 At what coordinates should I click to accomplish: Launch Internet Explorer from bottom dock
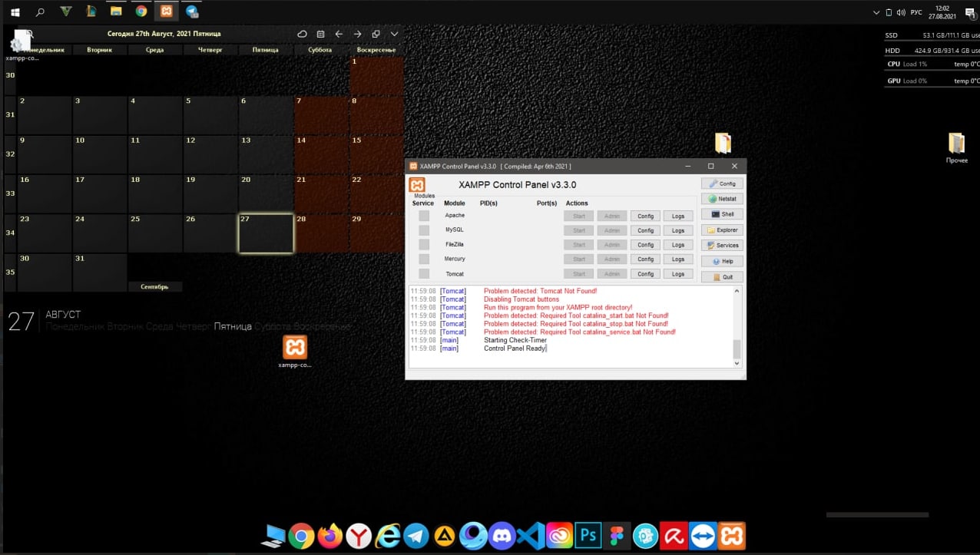tap(388, 536)
